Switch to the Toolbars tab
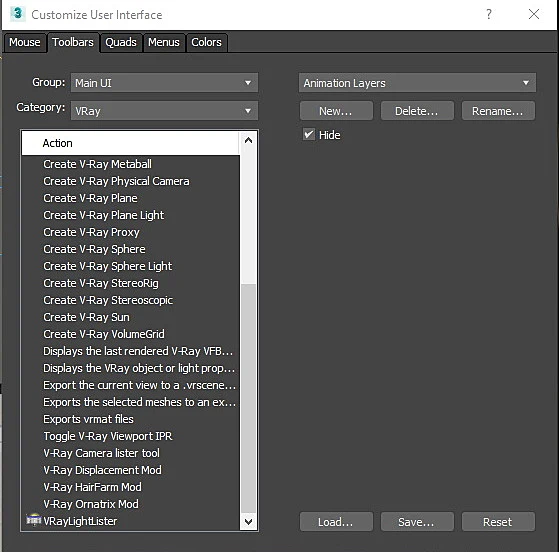Image resolution: width=559 pixels, height=552 pixels. coord(73,42)
